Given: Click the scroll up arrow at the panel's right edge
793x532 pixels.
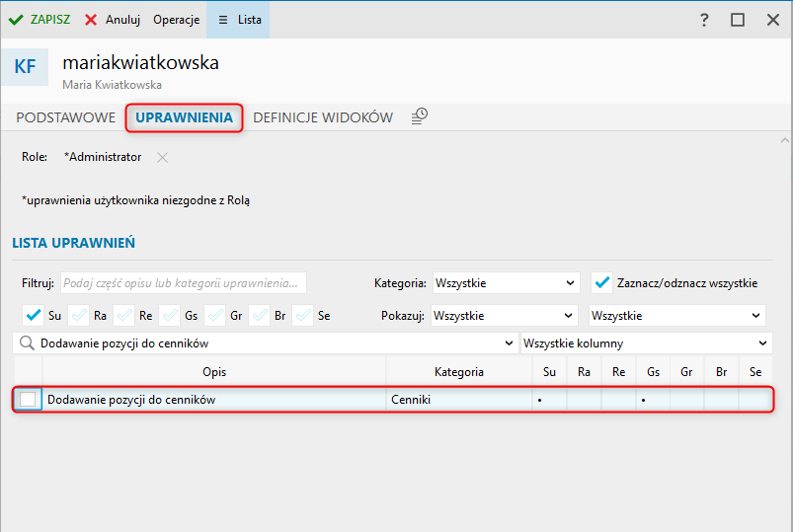Looking at the screenshot, I should pyautogui.click(x=785, y=140).
